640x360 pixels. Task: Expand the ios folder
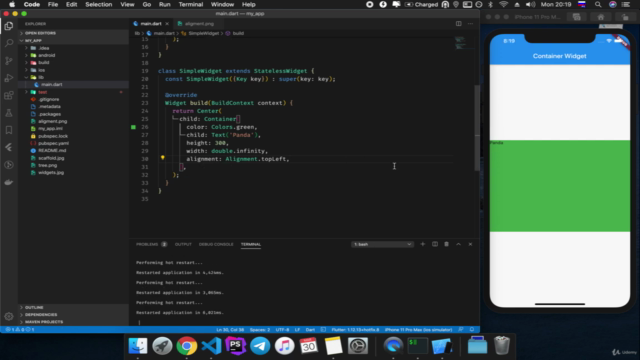(x=41, y=70)
